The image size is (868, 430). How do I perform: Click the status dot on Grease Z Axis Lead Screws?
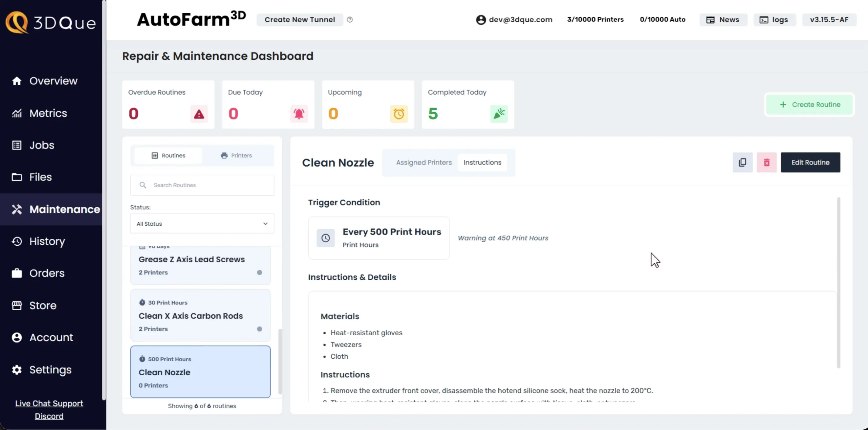[259, 272]
